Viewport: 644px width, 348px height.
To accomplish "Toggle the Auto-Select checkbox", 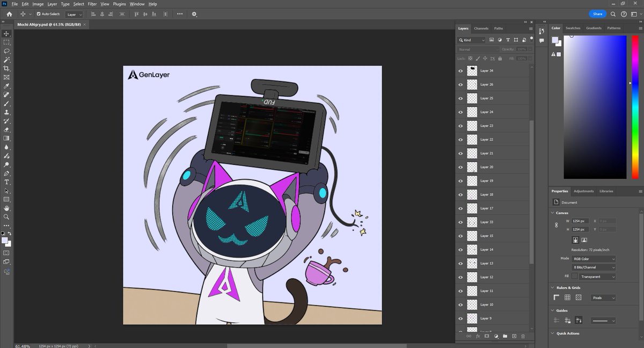I will tap(38, 14).
